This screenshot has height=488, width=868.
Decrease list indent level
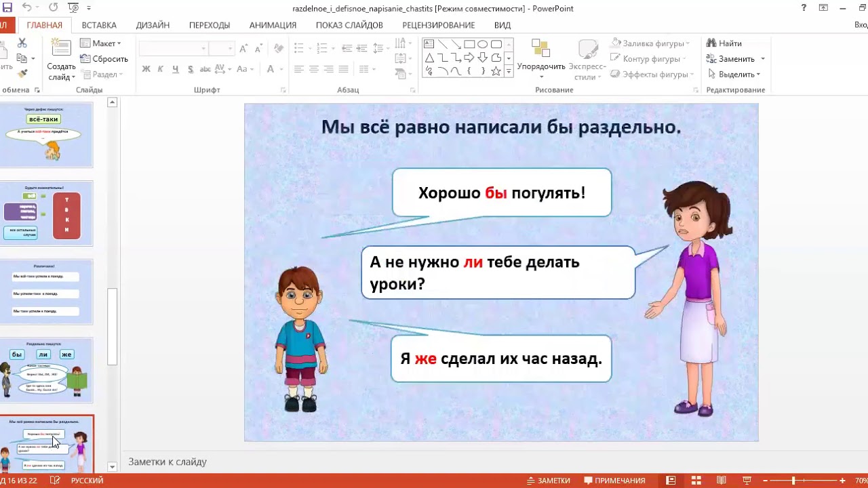[347, 48]
